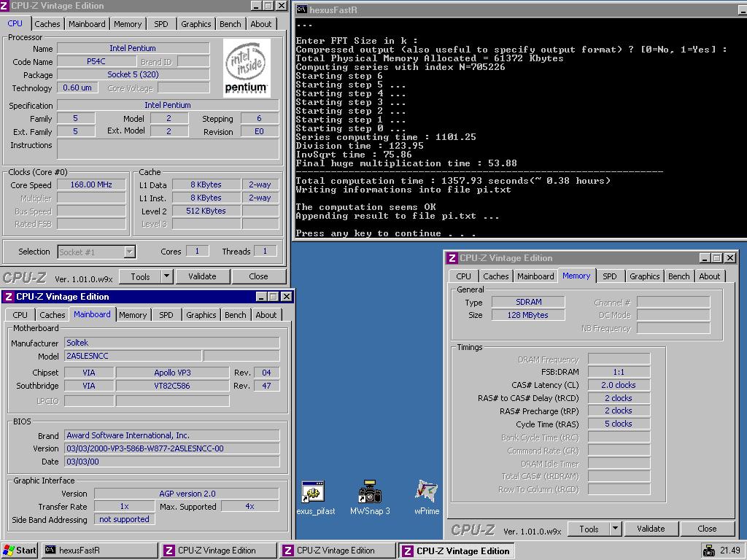Click the memory Type SDRAM field
Viewport: 747px width, 560px height.
(x=528, y=302)
